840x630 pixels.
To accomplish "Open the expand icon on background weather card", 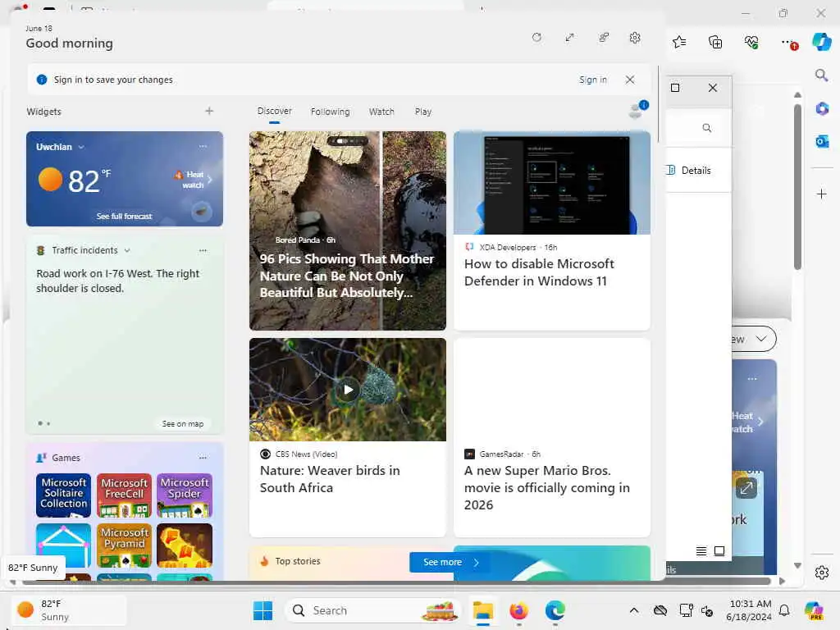I will (x=746, y=487).
